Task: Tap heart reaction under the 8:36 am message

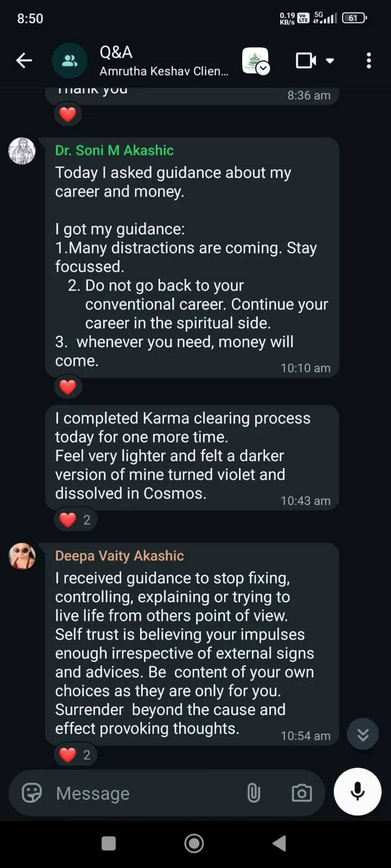Action: click(x=68, y=114)
